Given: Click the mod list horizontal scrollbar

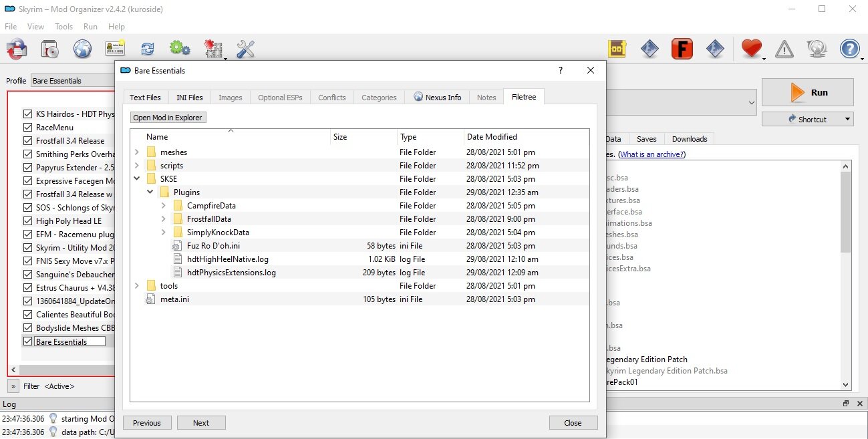Looking at the screenshot, I should click(67, 370).
